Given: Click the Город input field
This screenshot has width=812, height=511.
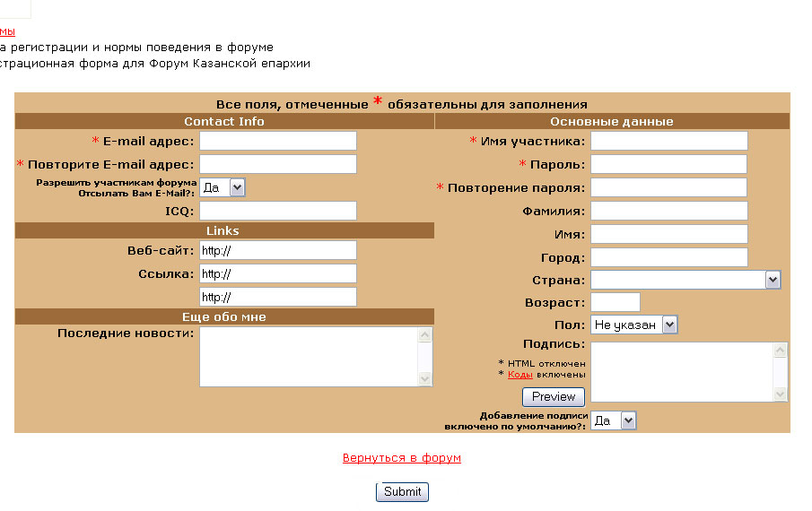Looking at the screenshot, I should (x=669, y=257).
